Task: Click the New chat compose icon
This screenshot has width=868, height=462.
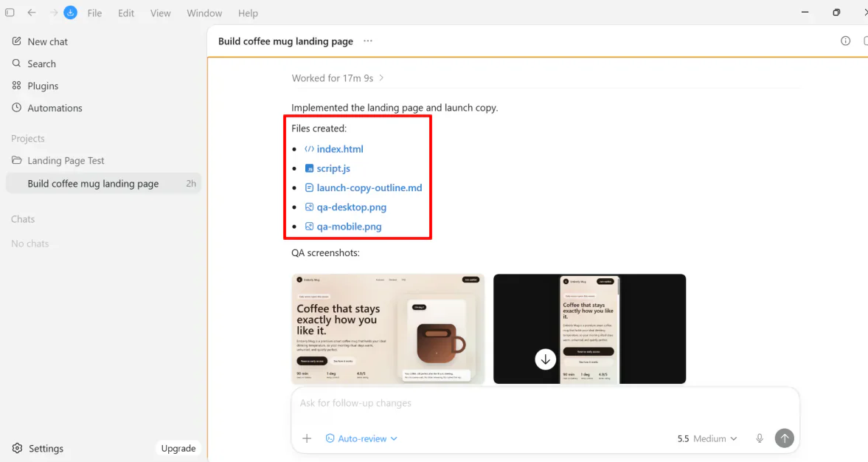Action: click(17, 41)
